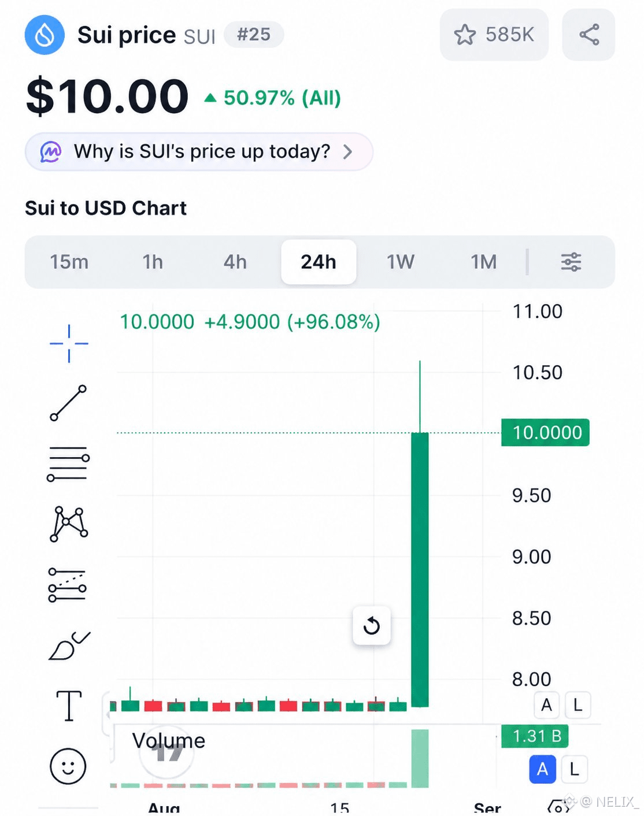Reset chart view with the undo arrow

(x=372, y=625)
